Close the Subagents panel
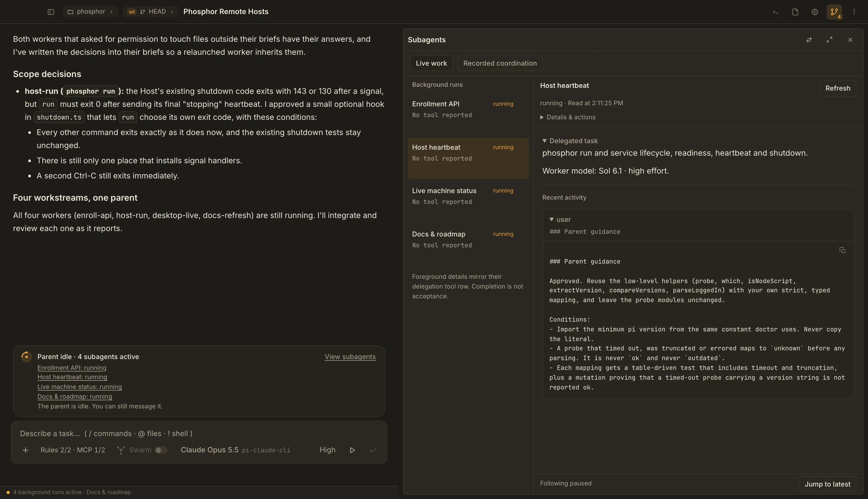 coord(850,40)
